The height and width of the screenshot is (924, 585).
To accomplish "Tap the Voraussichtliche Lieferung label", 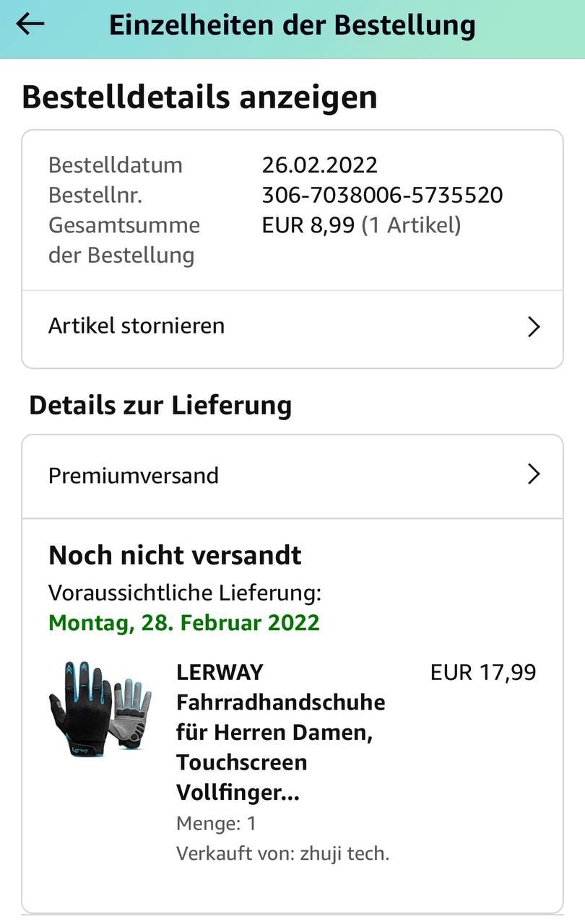I will pyautogui.click(x=185, y=593).
